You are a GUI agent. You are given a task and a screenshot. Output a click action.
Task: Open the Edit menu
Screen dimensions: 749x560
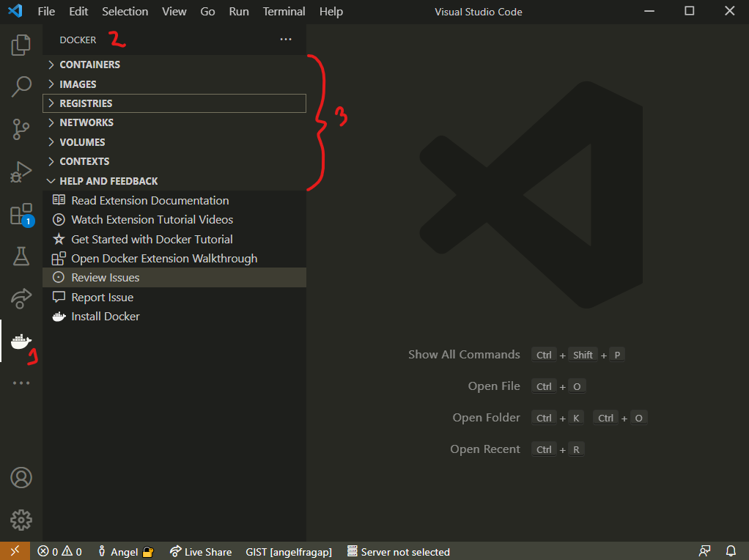click(78, 12)
